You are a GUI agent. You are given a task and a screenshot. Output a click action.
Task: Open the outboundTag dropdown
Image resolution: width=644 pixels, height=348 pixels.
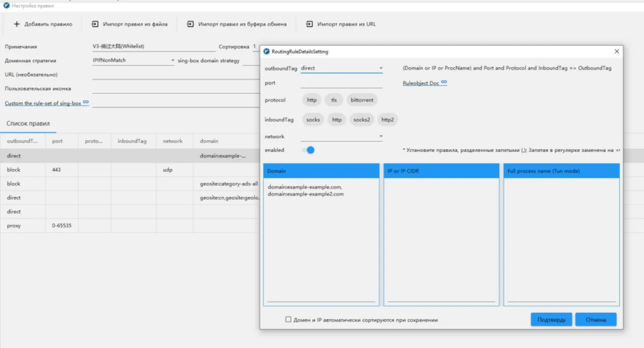(x=380, y=68)
